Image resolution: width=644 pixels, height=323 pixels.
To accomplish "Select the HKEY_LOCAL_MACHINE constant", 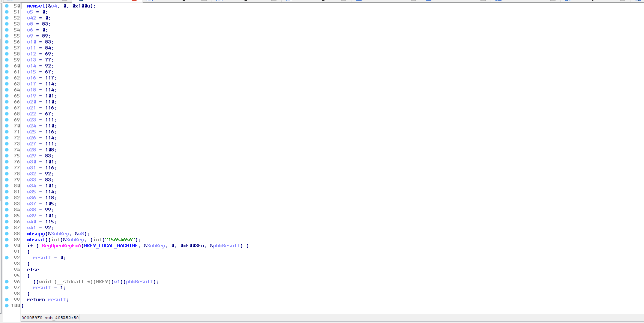I will tap(111, 246).
